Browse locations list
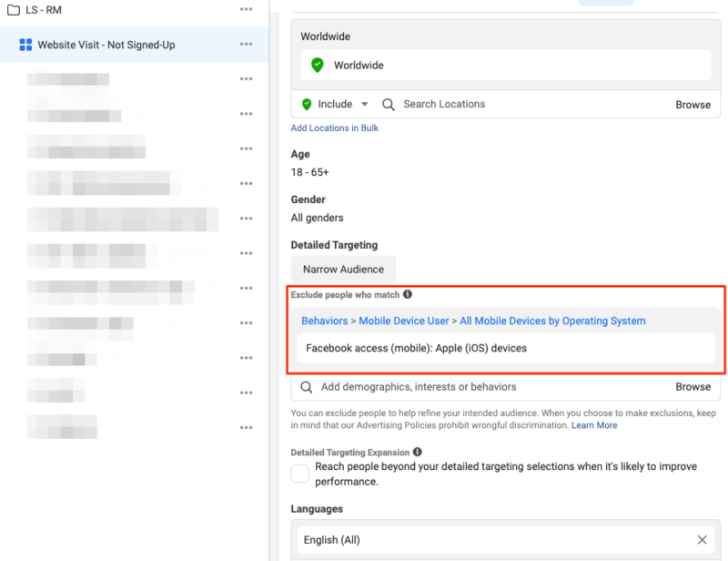728x561 pixels. pos(693,105)
